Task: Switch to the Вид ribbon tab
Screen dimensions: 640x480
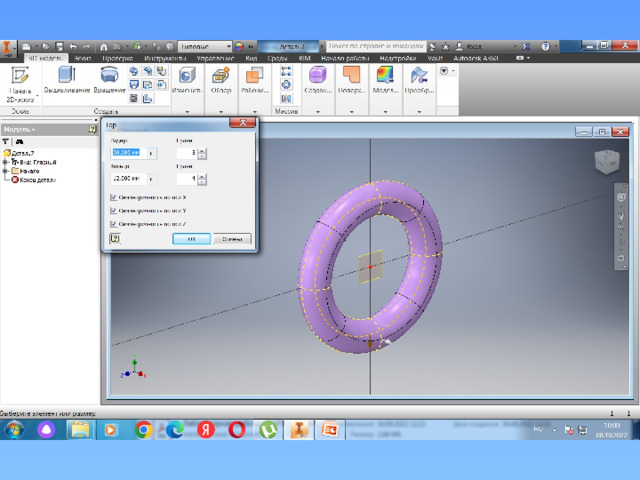Action: [x=249, y=59]
